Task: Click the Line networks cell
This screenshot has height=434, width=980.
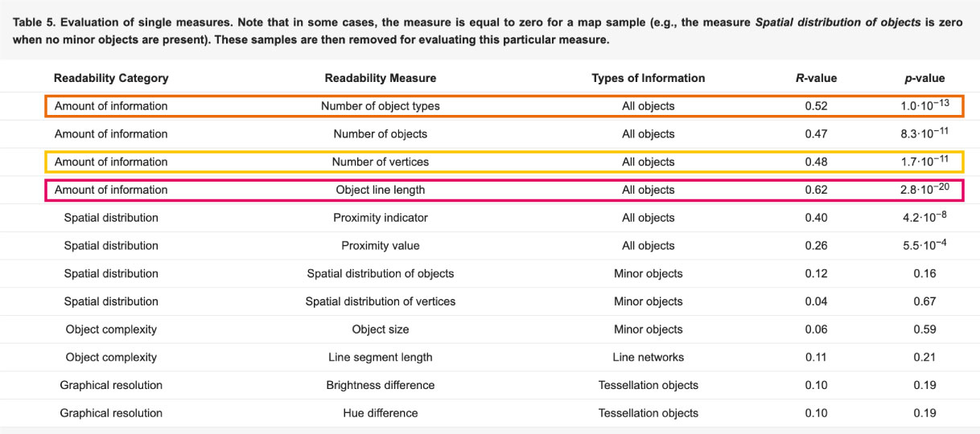Action: point(648,358)
